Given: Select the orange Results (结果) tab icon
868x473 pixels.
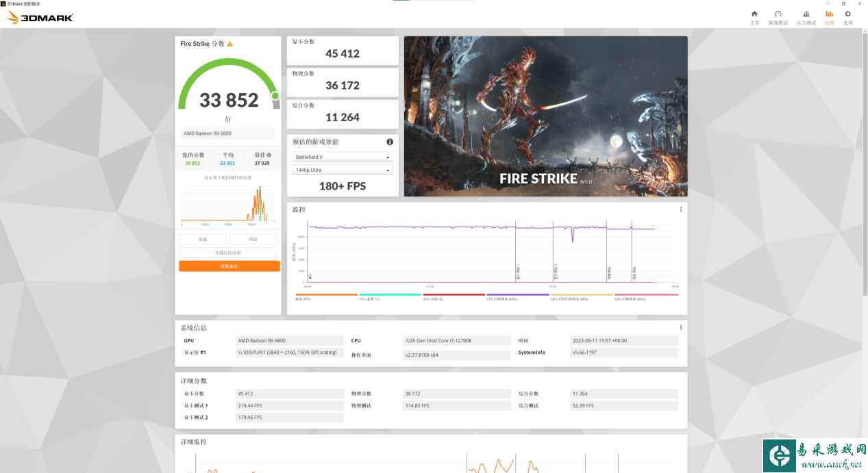Looking at the screenshot, I should click(829, 14).
